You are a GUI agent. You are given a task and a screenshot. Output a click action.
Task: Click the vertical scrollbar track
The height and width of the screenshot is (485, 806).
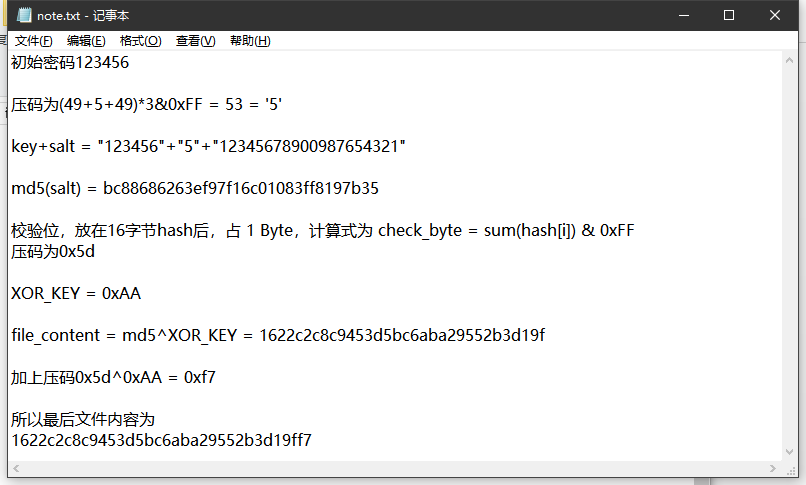tap(787, 260)
